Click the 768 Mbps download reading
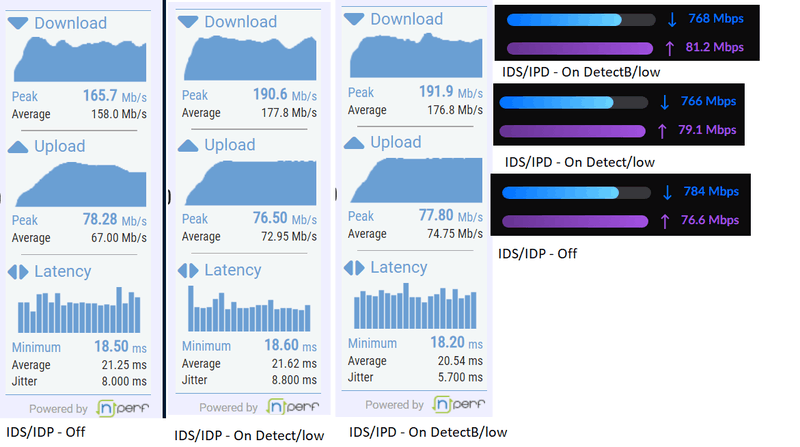Image resolution: width=800 pixels, height=447 pixels. [x=716, y=19]
